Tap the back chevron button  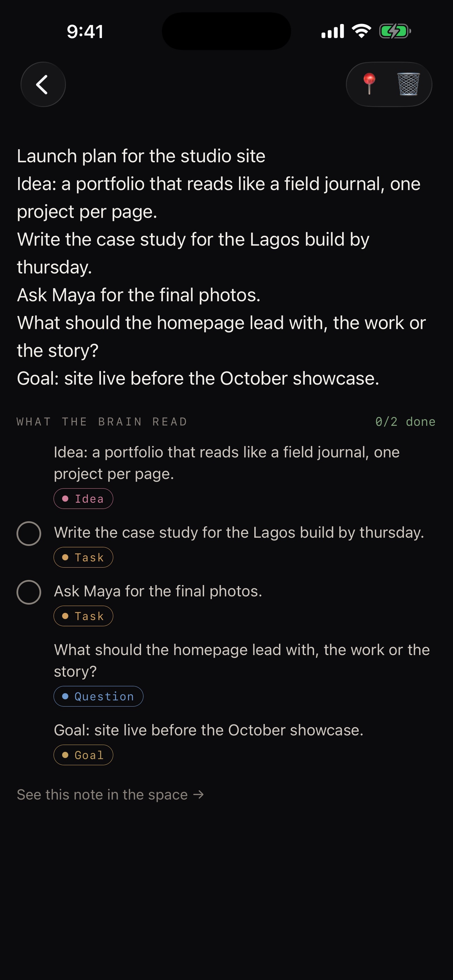click(43, 84)
